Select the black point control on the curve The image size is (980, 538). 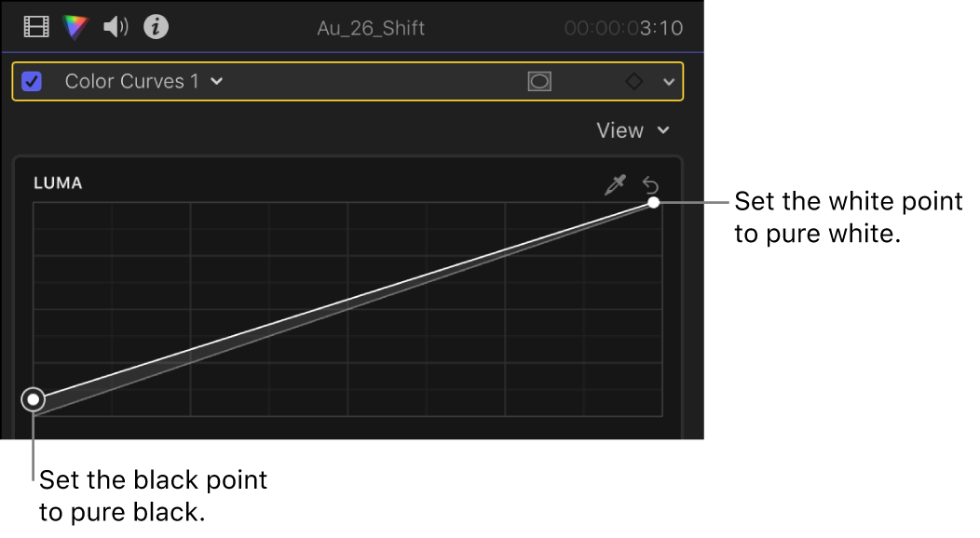[x=34, y=398]
